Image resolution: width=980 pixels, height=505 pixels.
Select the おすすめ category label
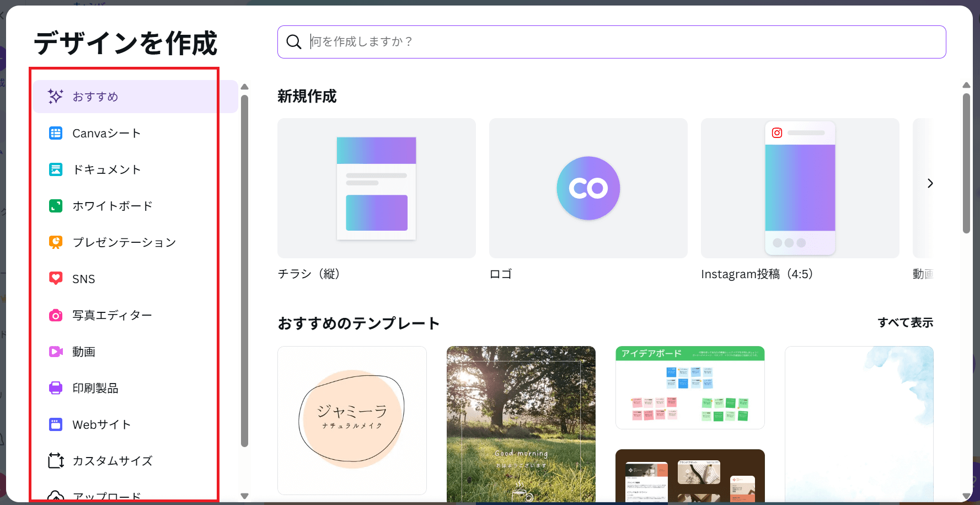tap(95, 97)
